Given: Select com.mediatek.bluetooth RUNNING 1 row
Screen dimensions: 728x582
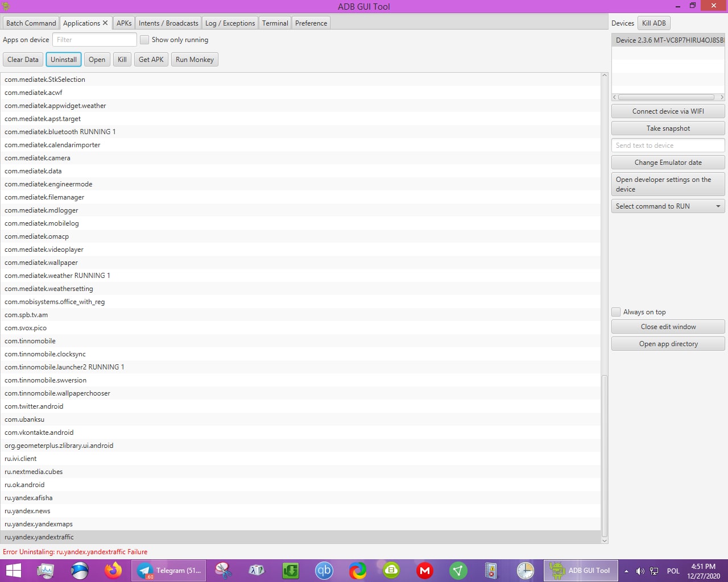Looking at the screenshot, I should 300,132.
